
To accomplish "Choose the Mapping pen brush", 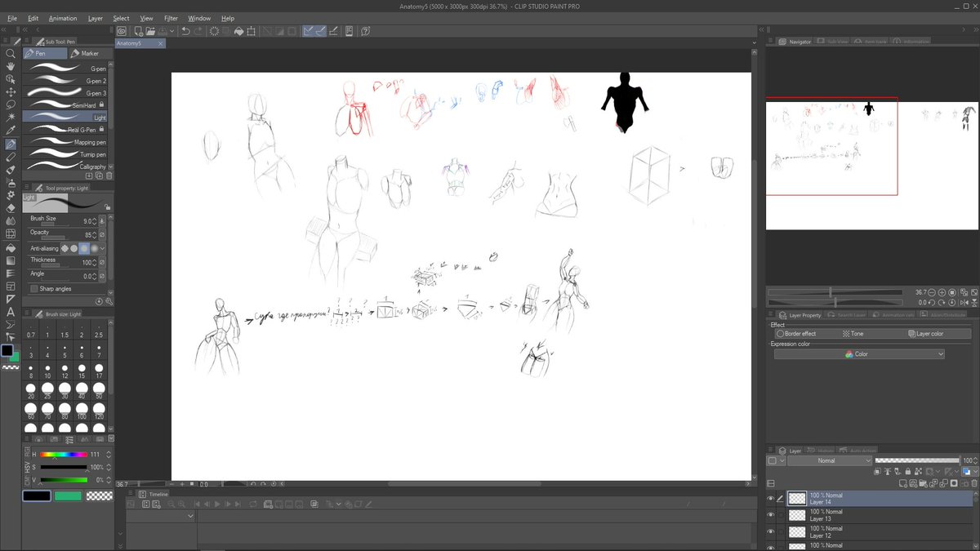I will click(65, 142).
